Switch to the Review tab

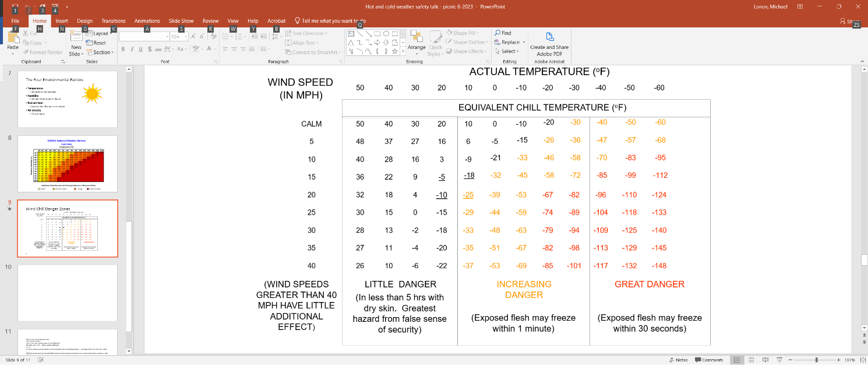tap(210, 21)
